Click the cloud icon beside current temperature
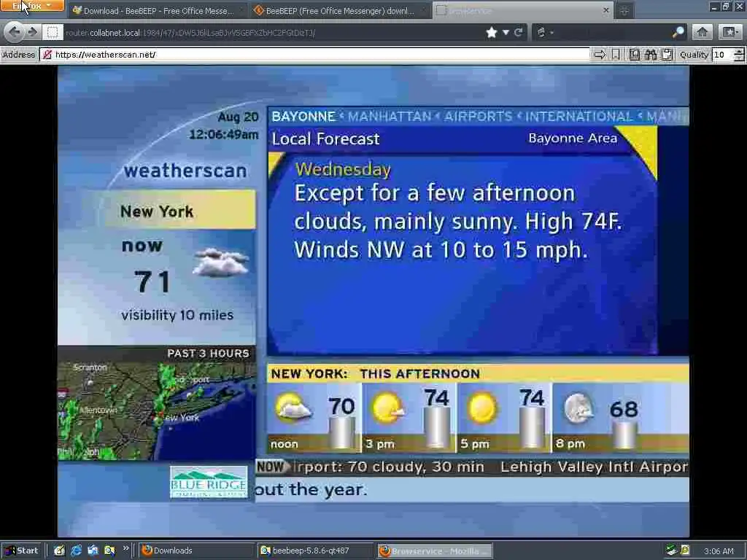The height and width of the screenshot is (560, 747). [221, 262]
